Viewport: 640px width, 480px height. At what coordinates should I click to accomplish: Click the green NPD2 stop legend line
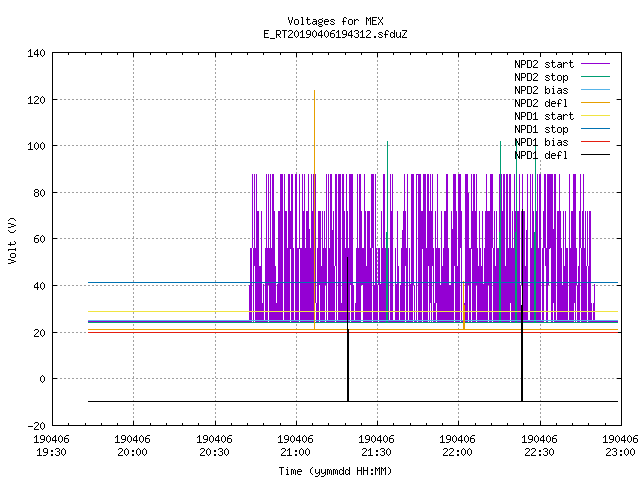595,76
